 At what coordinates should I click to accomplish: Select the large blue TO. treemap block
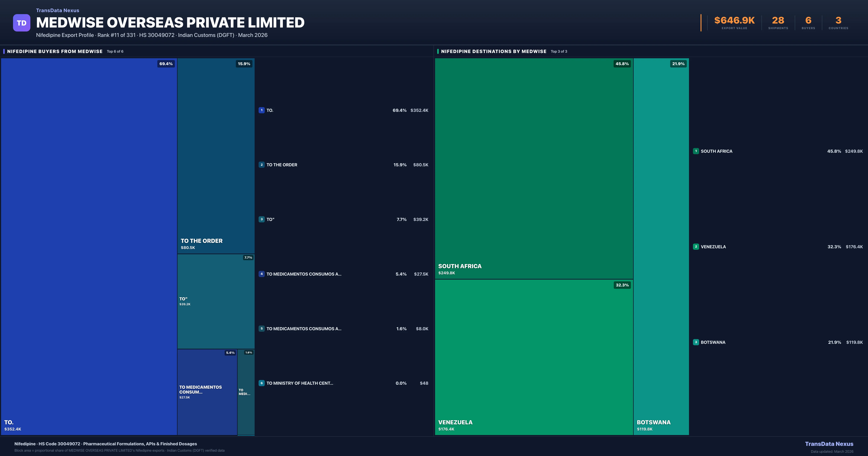[x=89, y=246]
